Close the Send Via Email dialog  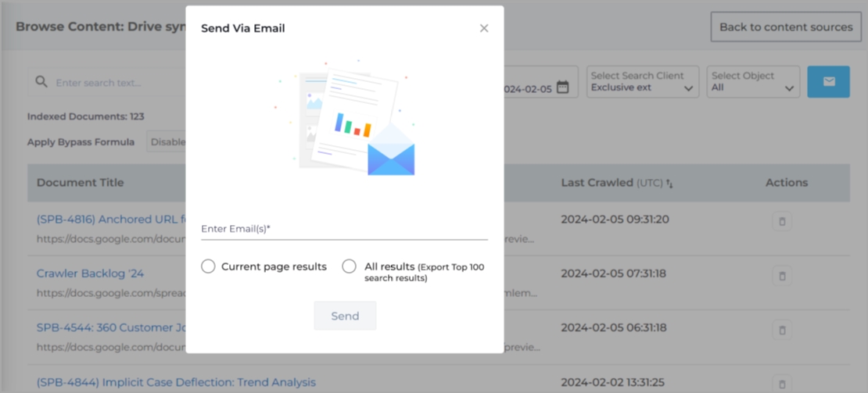[484, 28]
